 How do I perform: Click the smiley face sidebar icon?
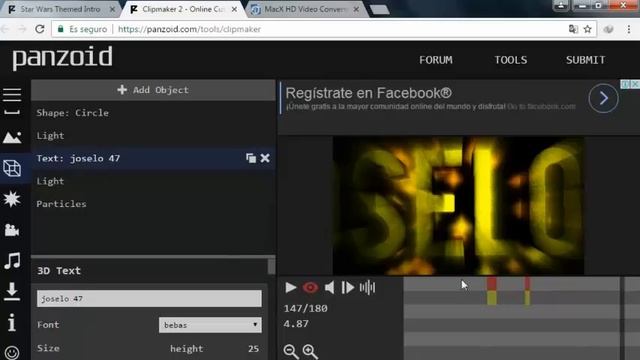coord(12,352)
